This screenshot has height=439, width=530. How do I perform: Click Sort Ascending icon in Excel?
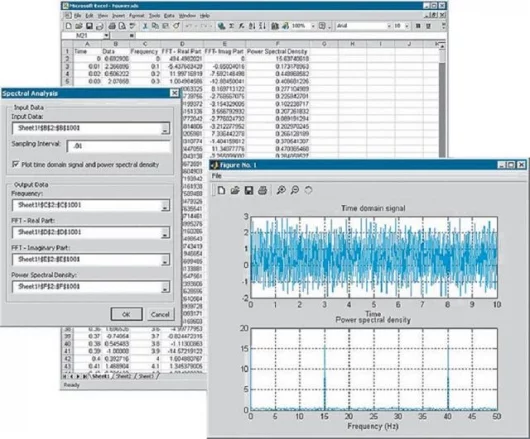[252, 26]
